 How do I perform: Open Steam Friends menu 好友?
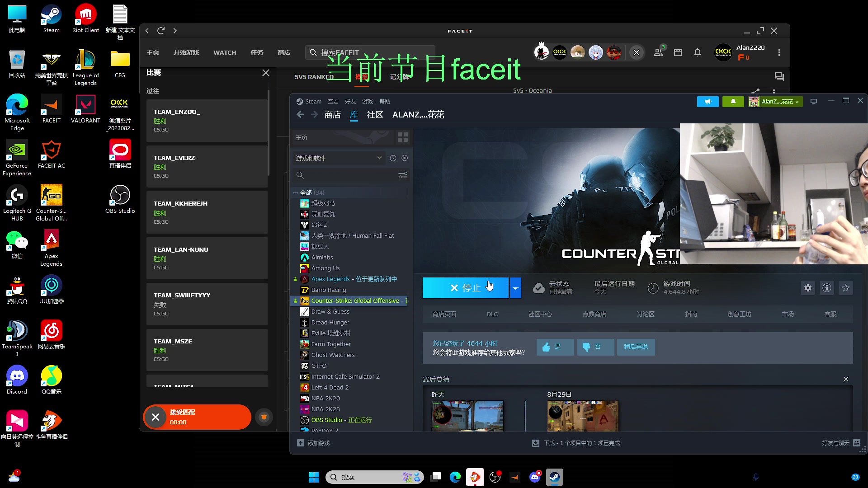pyautogui.click(x=350, y=102)
